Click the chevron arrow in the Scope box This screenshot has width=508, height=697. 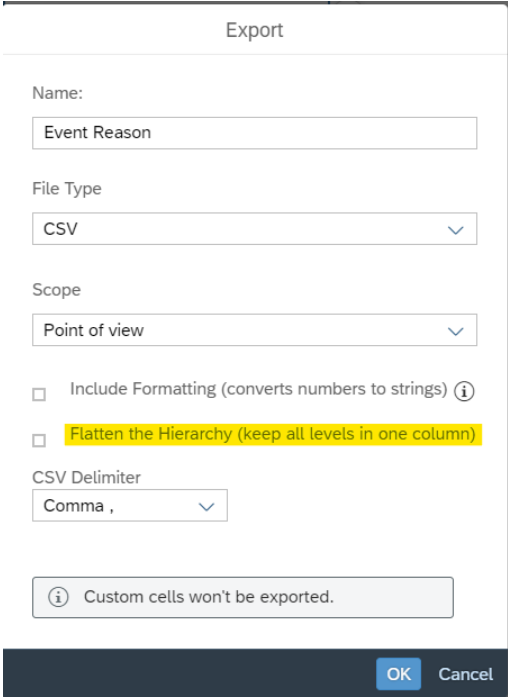[x=456, y=331]
